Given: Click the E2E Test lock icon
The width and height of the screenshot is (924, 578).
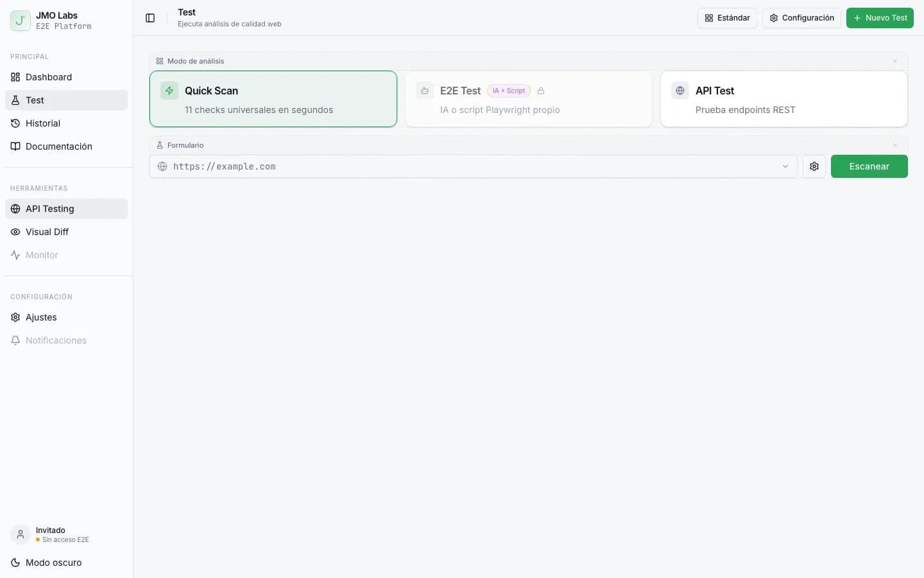Looking at the screenshot, I should (541, 91).
